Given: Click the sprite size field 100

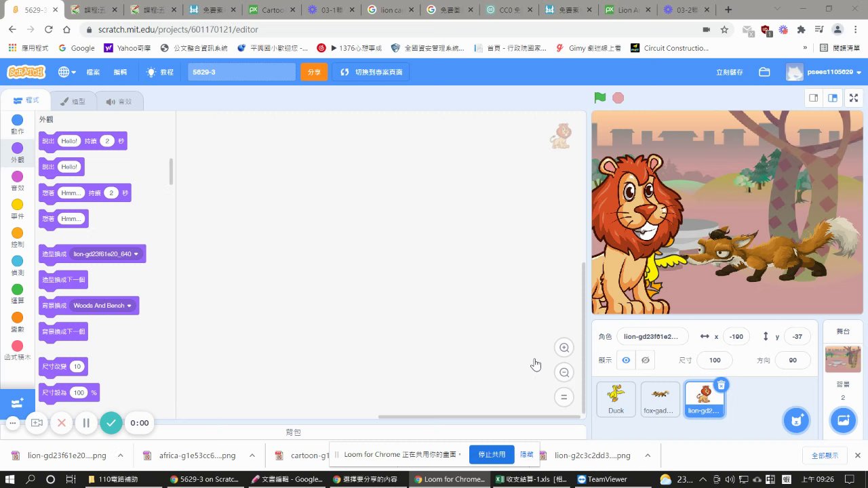Looking at the screenshot, I should [715, 360].
